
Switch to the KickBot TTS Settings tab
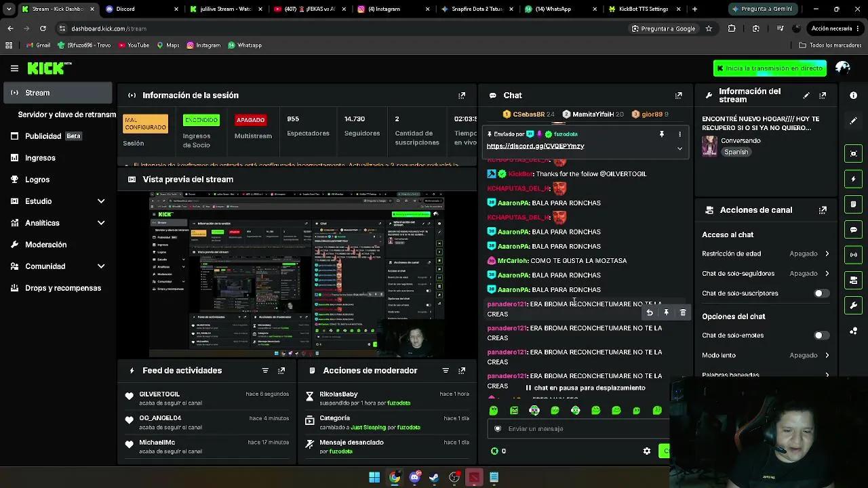[x=644, y=9]
